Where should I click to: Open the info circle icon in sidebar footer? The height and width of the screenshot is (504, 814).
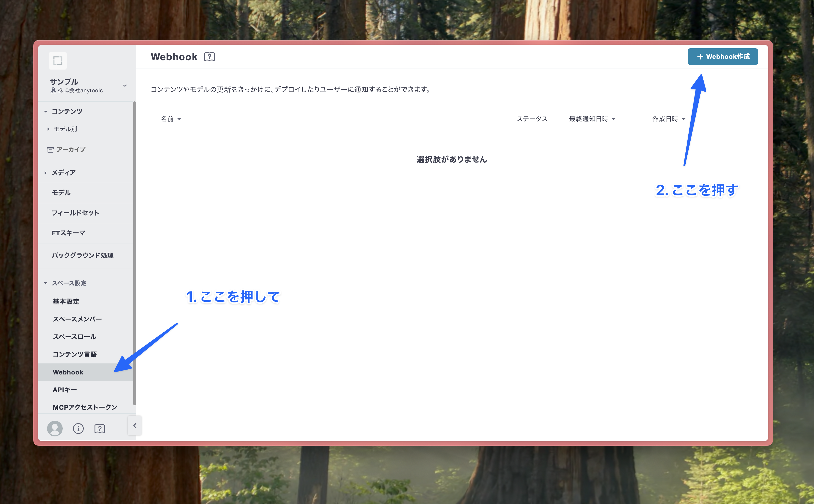[x=78, y=428]
